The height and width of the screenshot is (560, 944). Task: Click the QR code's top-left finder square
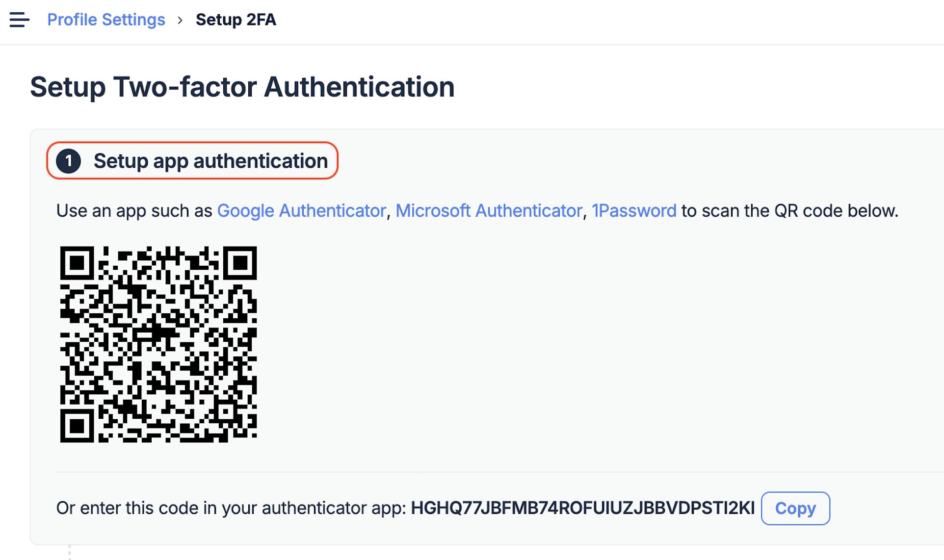77,263
